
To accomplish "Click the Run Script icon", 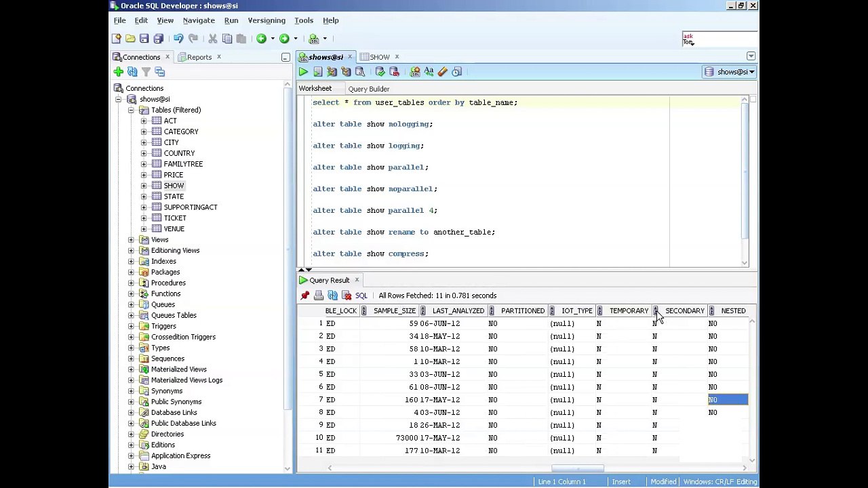I will (317, 72).
